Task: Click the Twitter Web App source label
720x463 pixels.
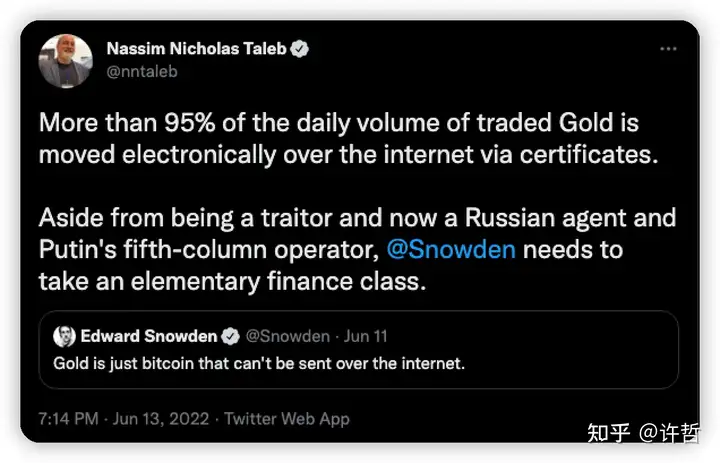Action: 287,418
